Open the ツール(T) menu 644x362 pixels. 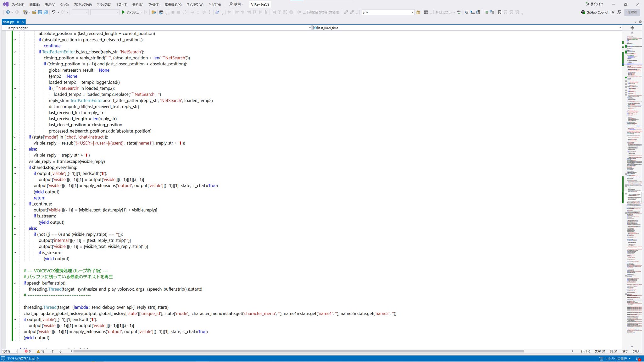[154, 4]
